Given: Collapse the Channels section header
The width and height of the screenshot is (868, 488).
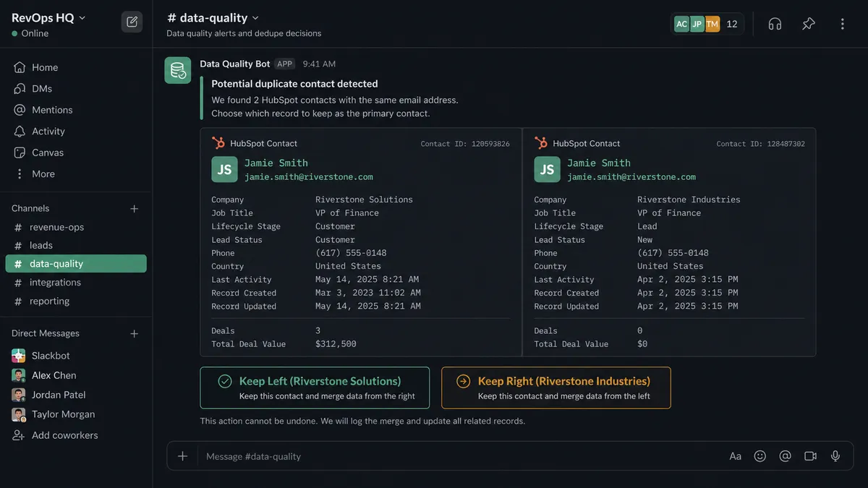Looking at the screenshot, I should [30, 208].
